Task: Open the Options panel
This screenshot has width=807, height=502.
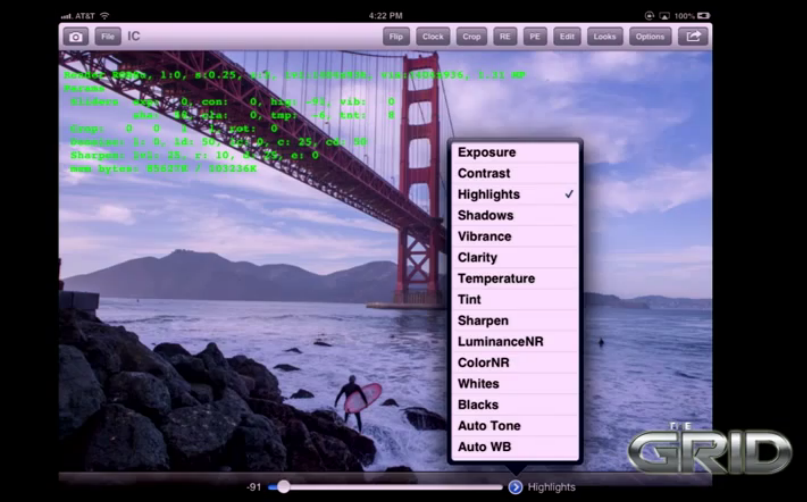Action: tap(650, 36)
